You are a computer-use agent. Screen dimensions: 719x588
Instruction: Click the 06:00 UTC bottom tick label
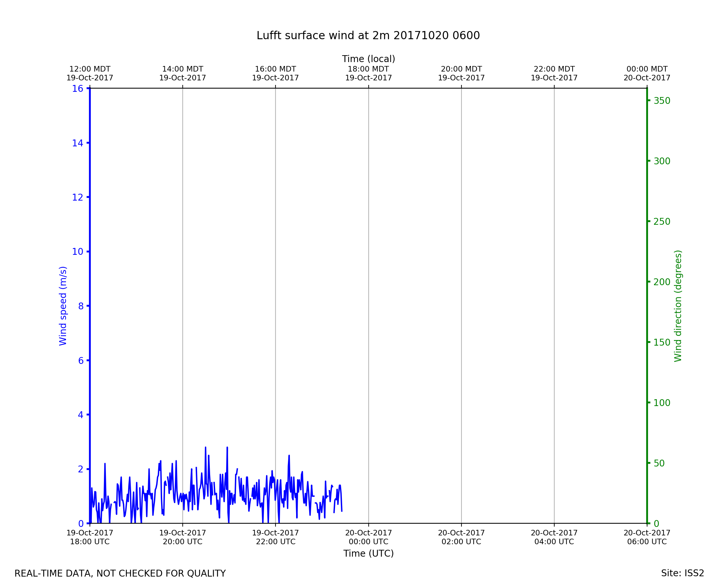(x=647, y=537)
